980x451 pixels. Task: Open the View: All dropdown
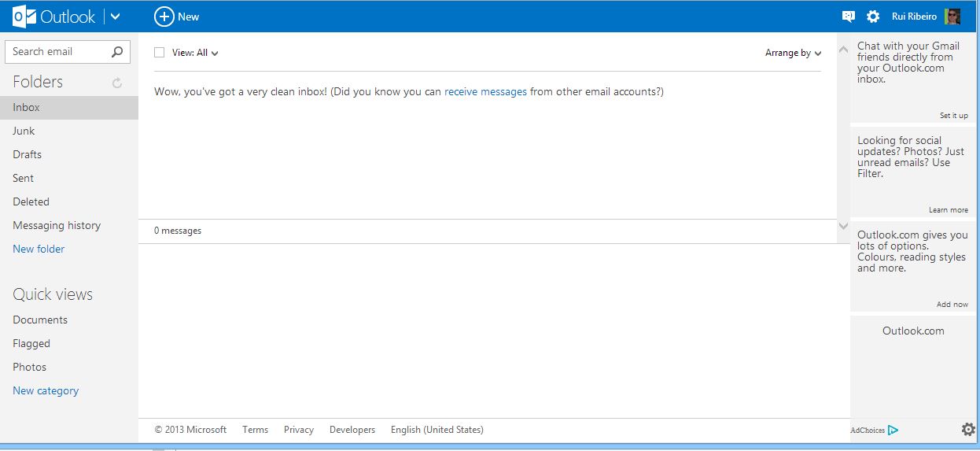point(195,53)
